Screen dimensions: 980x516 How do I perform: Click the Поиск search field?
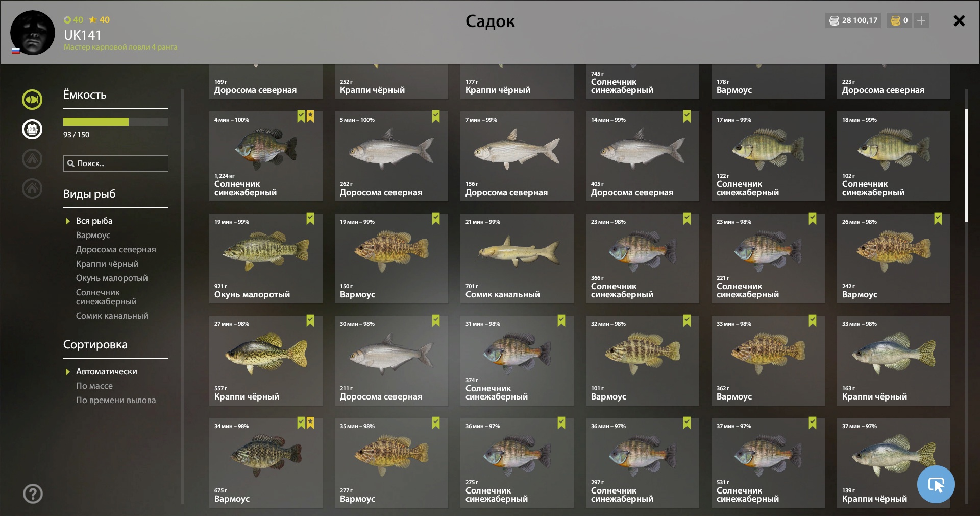[x=116, y=163]
